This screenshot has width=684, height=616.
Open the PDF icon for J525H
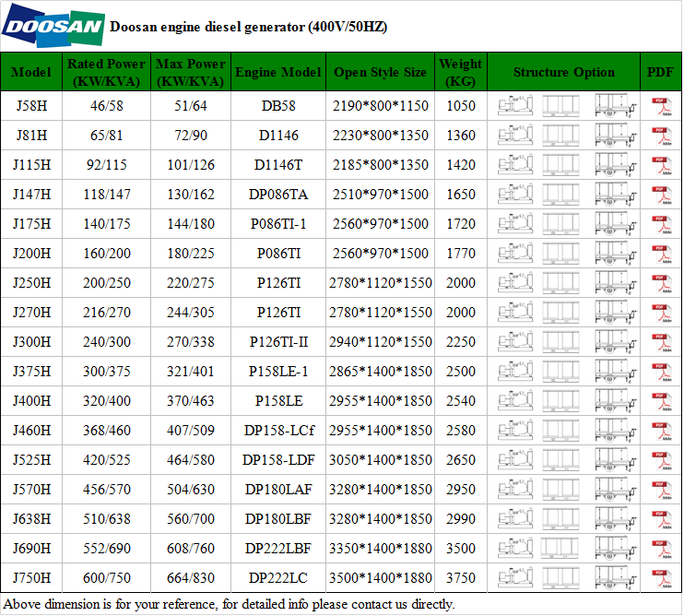click(x=662, y=461)
